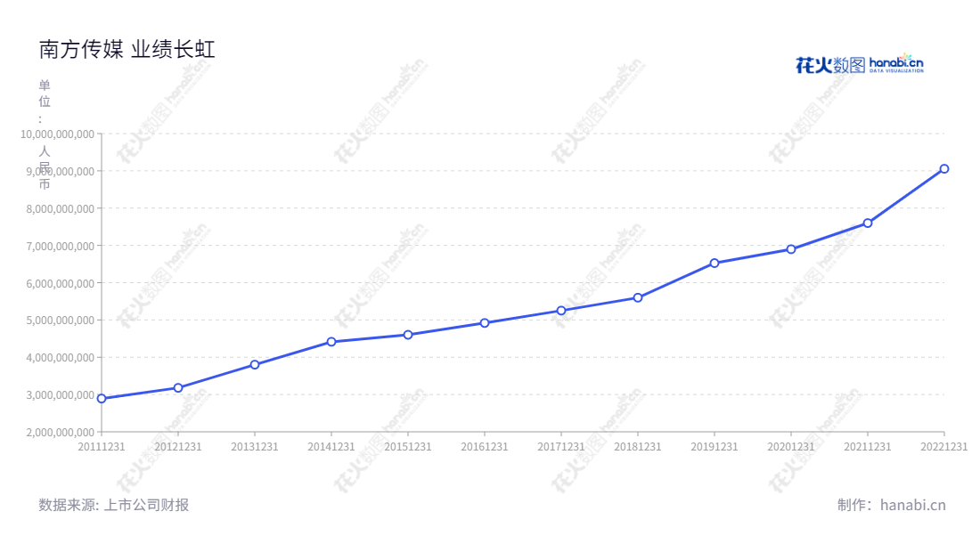The width and height of the screenshot is (980, 552).
Task: Click the line marker above 20131231
Action: (x=255, y=365)
